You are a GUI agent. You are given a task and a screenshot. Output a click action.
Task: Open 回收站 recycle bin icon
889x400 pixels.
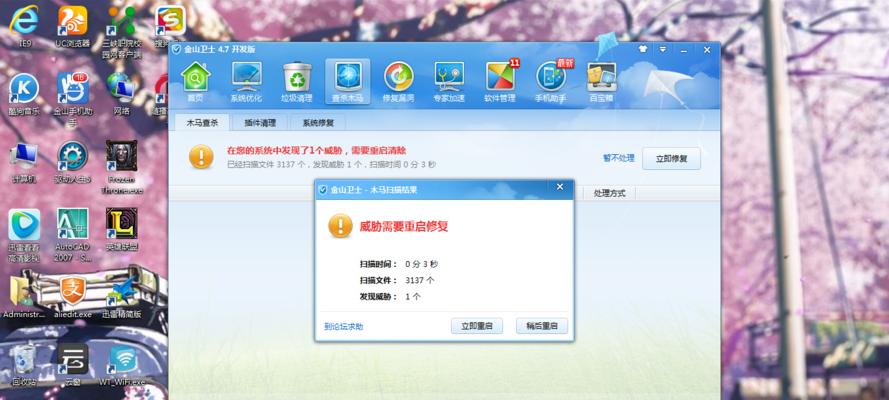pos(24,365)
